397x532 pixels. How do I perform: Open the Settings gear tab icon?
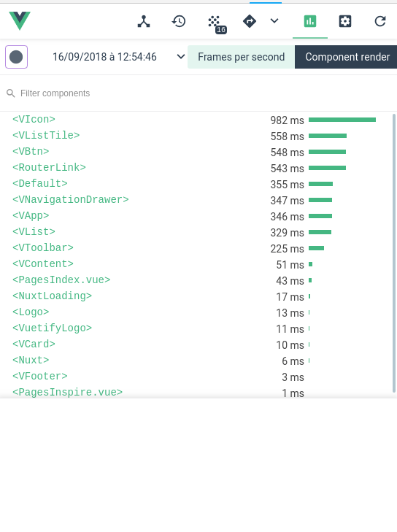pyautogui.click(x=345, y=21)
